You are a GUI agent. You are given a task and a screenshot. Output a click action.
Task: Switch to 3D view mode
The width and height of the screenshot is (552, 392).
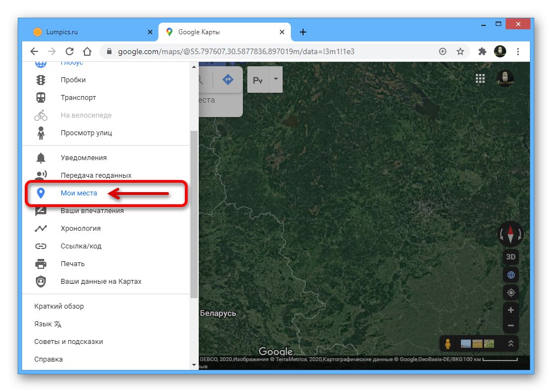(x=510, y=257)
